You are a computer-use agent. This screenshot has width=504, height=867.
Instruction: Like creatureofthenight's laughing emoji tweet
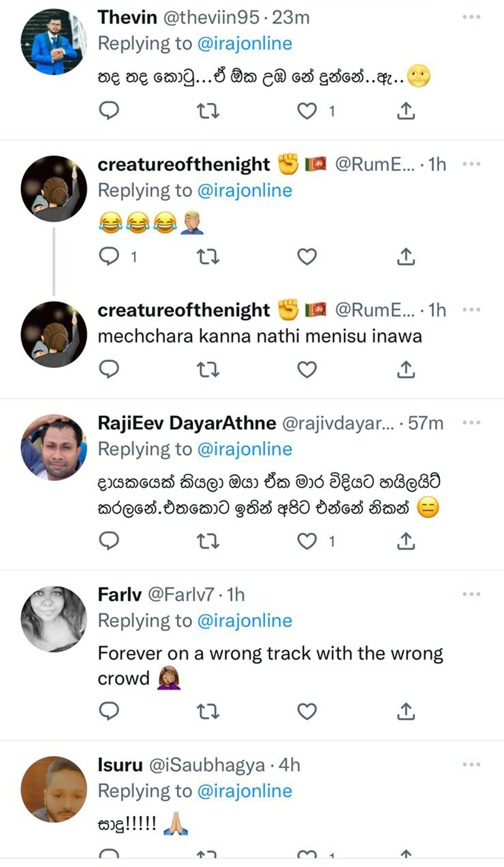(x=307, y=256)
